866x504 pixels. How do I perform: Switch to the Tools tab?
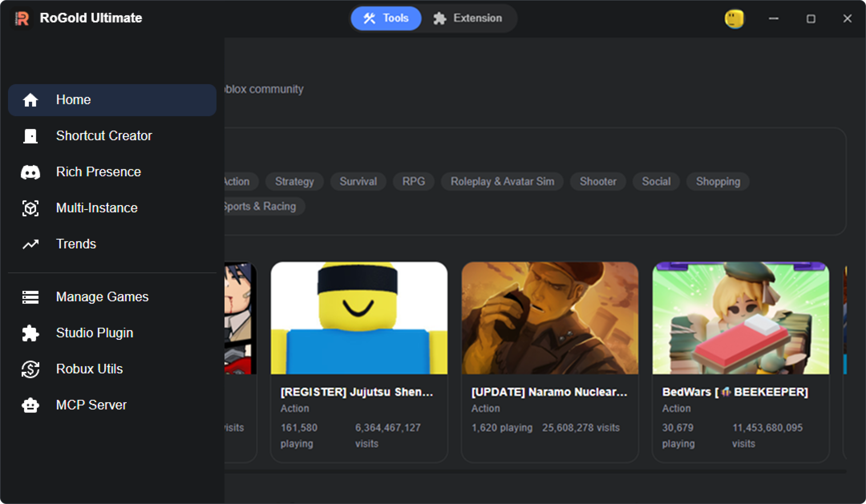[386, 18]
